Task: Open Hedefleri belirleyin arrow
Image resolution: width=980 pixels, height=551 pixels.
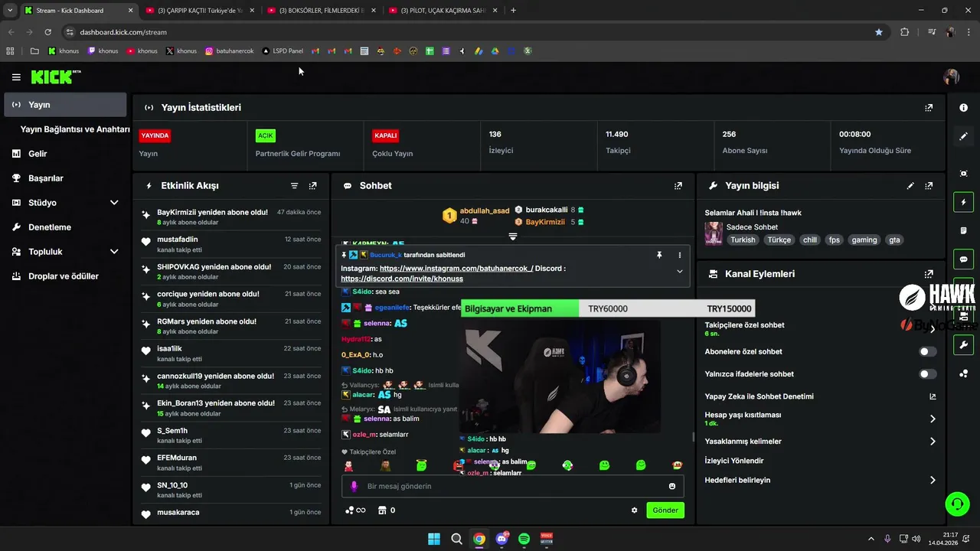Action: 933,480
